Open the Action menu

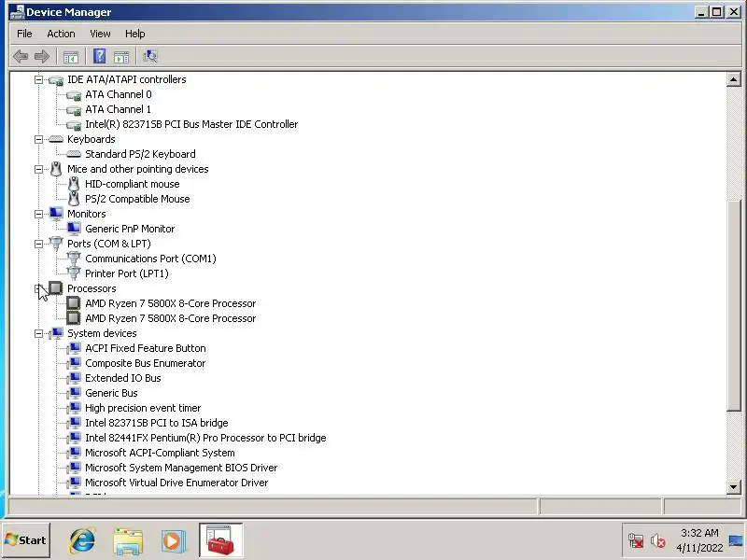[x=61, y=34]
